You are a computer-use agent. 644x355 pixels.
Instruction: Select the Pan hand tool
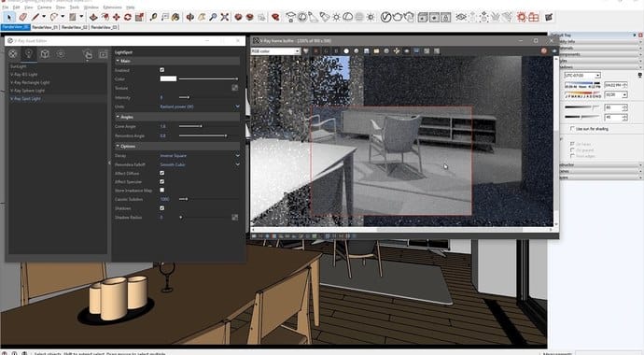click(x=202, y=17)
